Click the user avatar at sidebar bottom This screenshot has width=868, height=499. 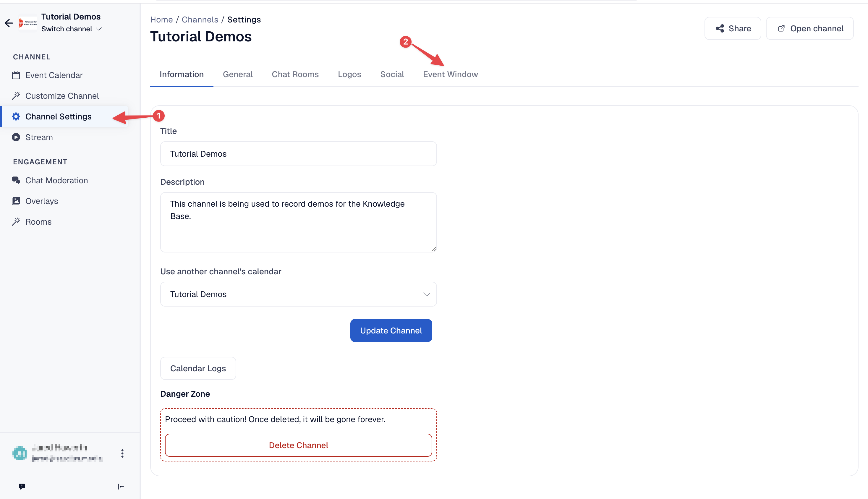click(x=20, y=453)
